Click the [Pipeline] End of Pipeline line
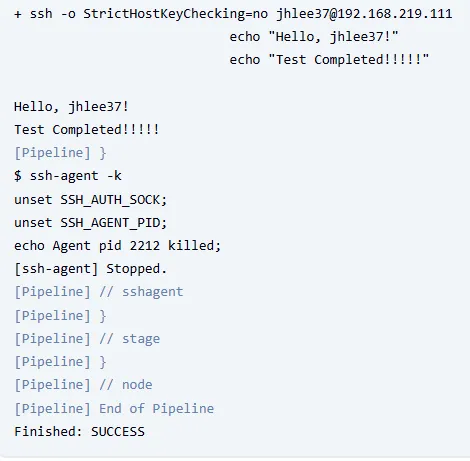 coord(114,409)
